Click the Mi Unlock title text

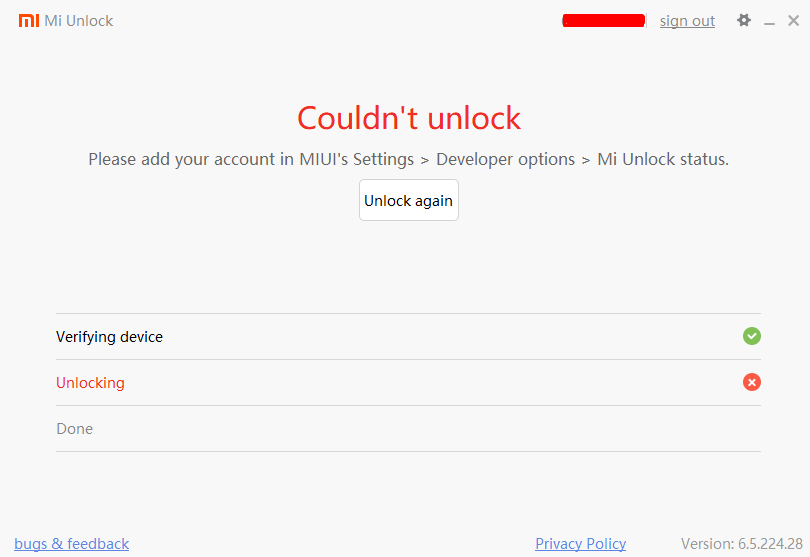(x=79, y=21)
